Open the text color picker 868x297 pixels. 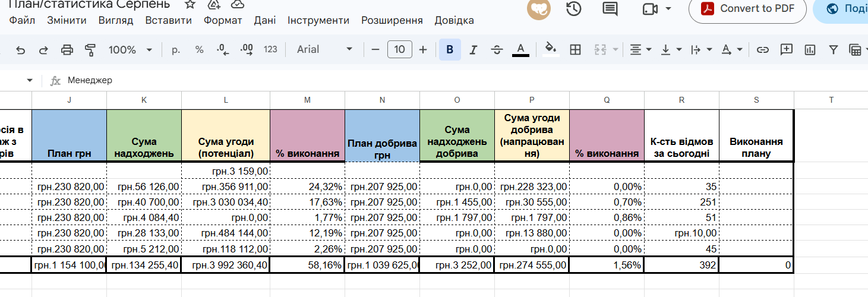tap(520, 50)
